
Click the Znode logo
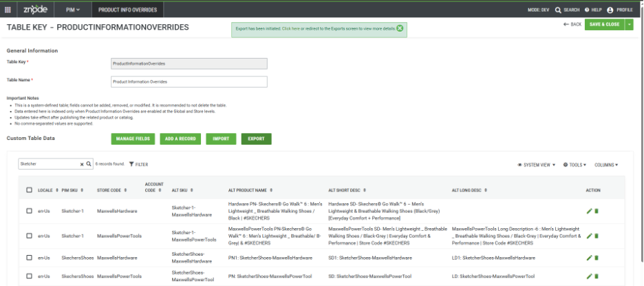[x=36, y=10]
